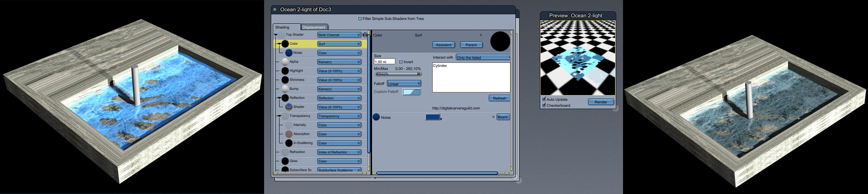Open the SubSurface Scattering dropdown
This screenshot has width=868, height=194.
[339, 170]
